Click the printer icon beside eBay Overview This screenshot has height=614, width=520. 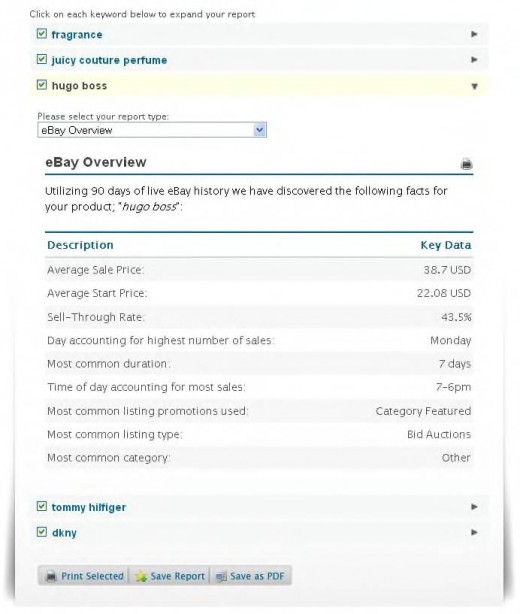[466, 164]
